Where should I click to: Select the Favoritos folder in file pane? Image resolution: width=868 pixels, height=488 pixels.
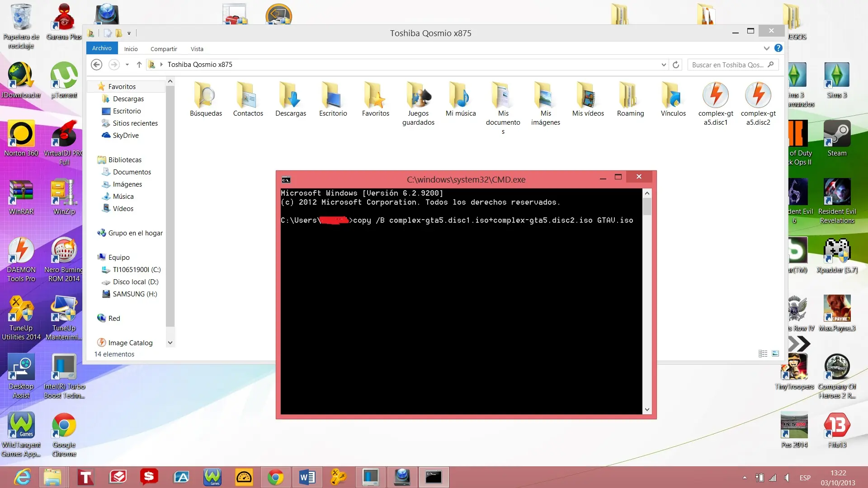click(x=376, y=100)
